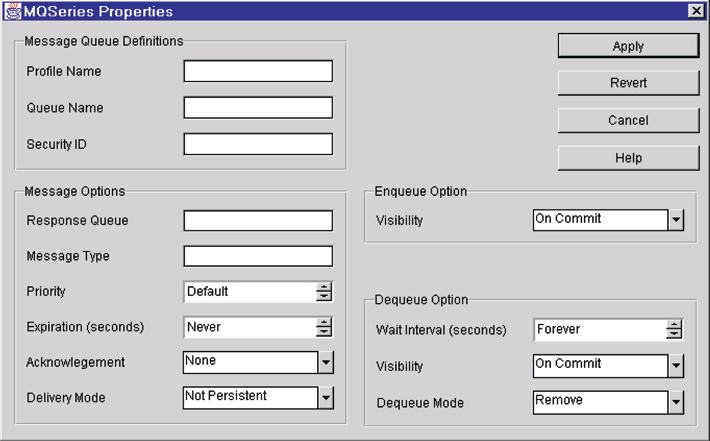The height and width of the screenshot is (441, 710).
Task: Expand the Acknowlegement dropdown
Action: (x=325, y=362)
